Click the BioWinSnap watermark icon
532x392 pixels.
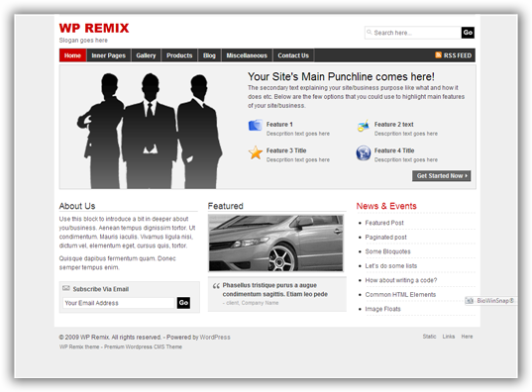tap(470, 301)
